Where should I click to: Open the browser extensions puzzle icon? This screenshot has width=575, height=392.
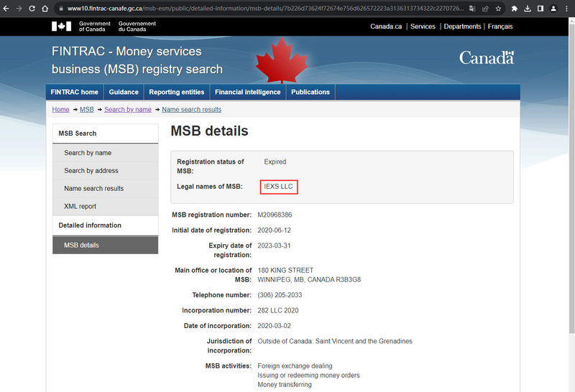tap(515, 9)
